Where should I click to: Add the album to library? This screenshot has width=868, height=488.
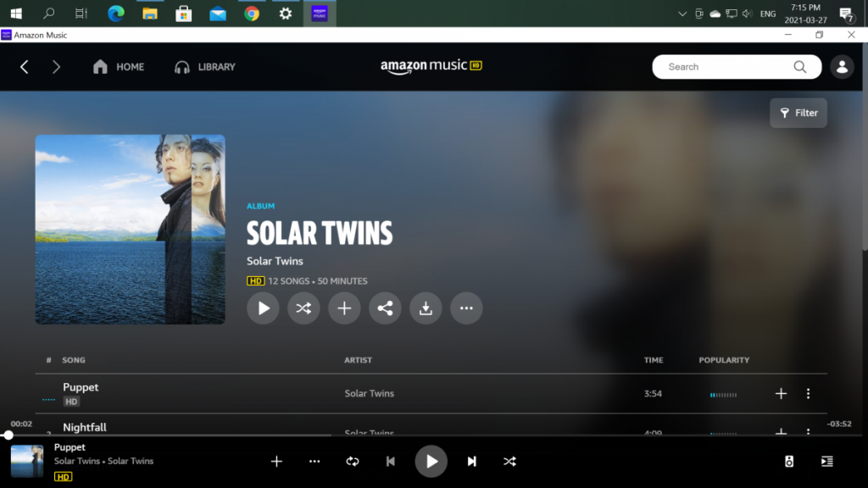344,308
